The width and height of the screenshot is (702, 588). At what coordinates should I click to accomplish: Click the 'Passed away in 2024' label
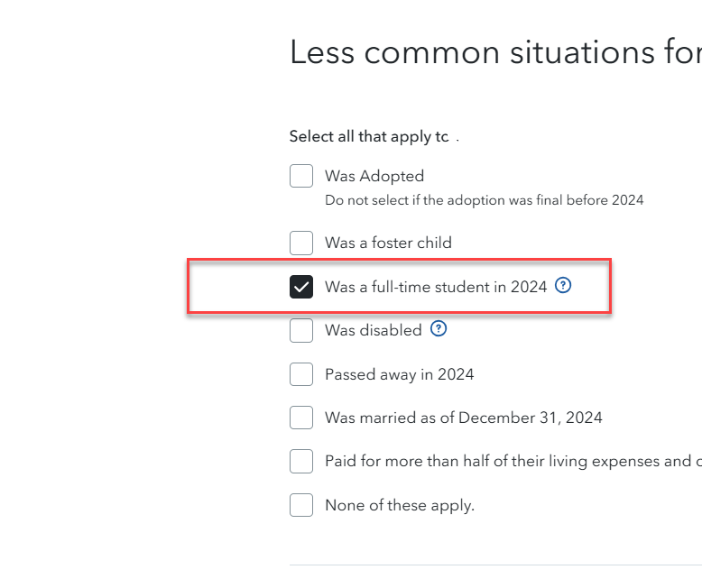[400, 374]
